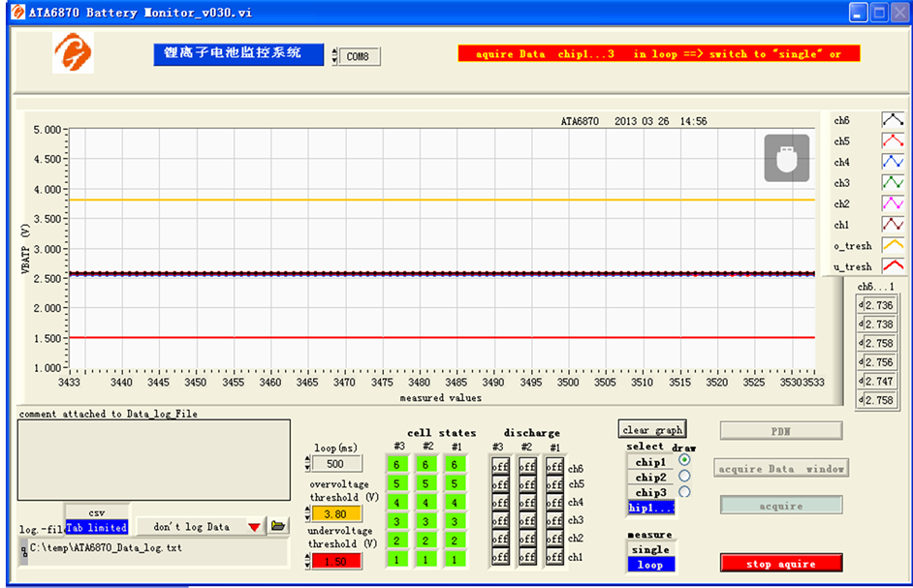Screen dimensions: 913x588
Task: Select the chip1 draw radio button
Action: point(685,461)
